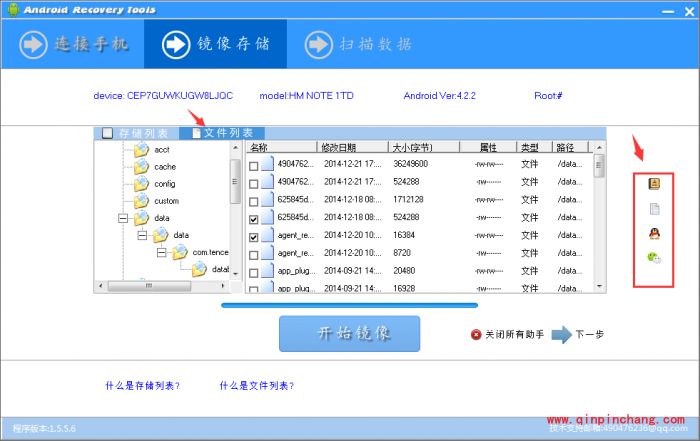Click the contacts book icon in right sidebar
This screenshot has height=441, width=700.
tap(655, 184)
